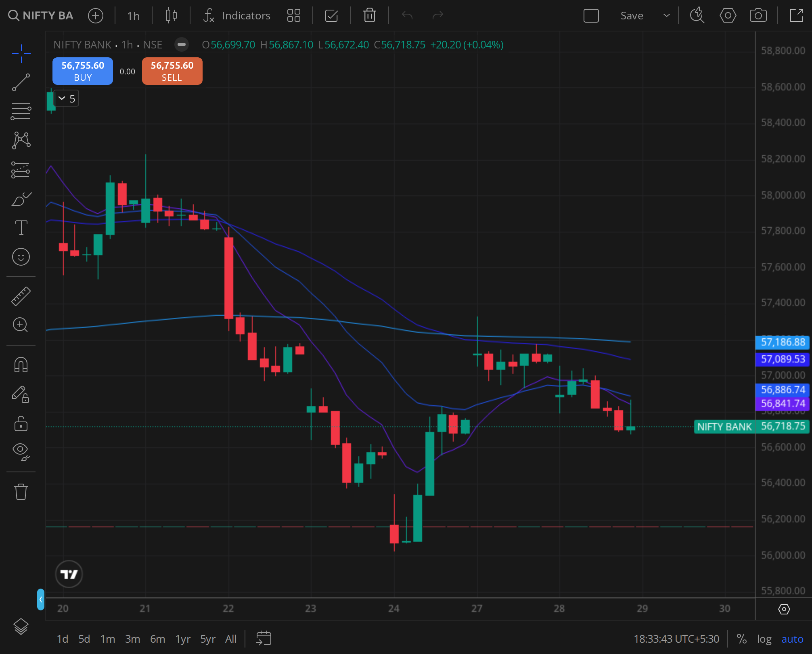
Task: Switch range to 1yr
Action: coord(183,639)
